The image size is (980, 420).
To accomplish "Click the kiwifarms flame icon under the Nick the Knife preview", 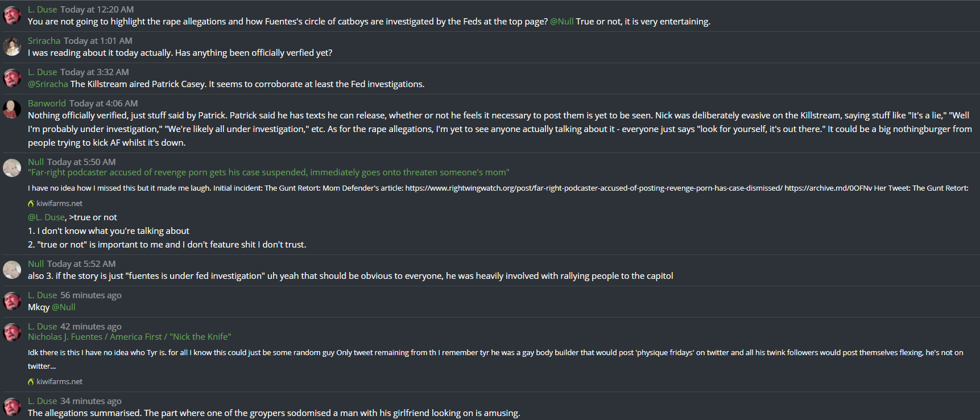I will (x=31, y=381).
